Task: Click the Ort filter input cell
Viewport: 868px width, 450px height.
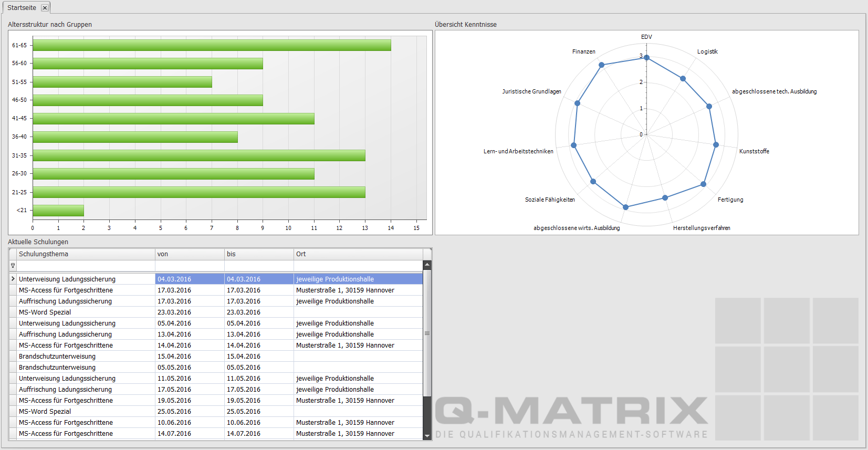Action: 358,266
